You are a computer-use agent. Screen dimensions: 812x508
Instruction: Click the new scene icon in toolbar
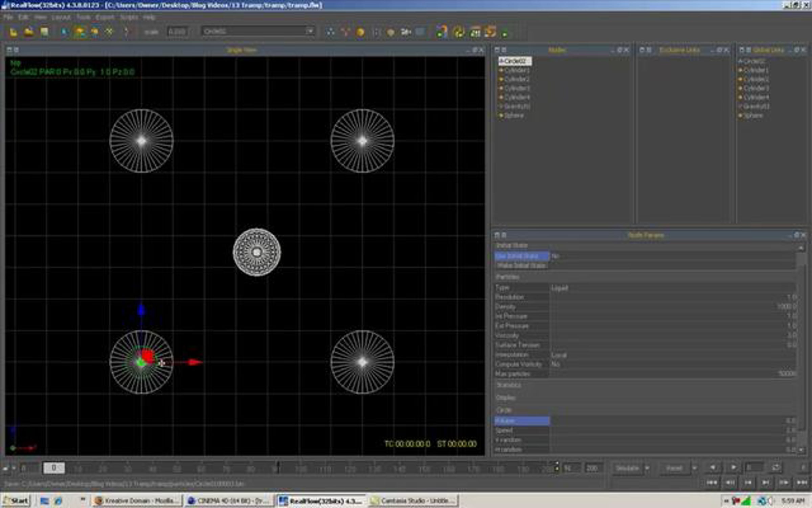(13, 32)
